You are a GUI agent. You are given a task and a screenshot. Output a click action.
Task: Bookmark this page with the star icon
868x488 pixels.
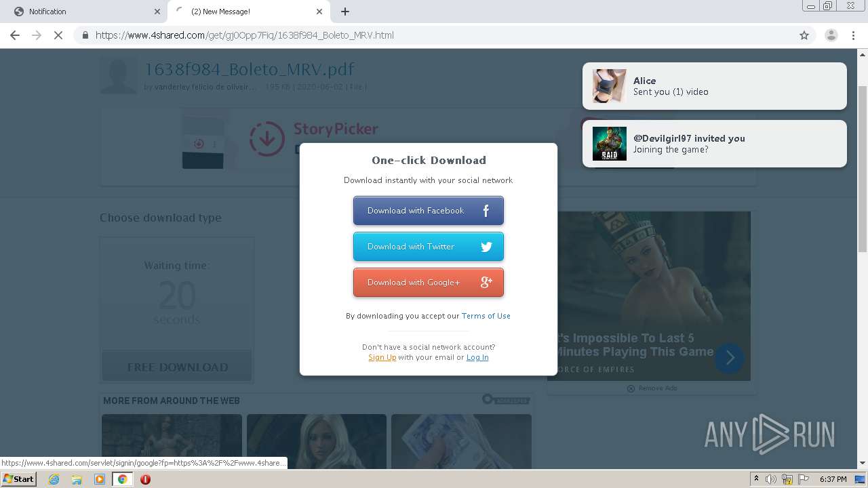coord(804,35)
